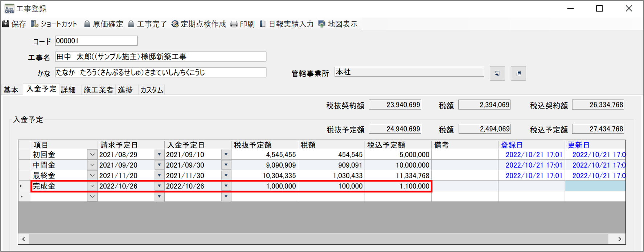Open 日報実績入力 daily report entry
Viewport: 644px width, 252px height.
tap(263, 24)
